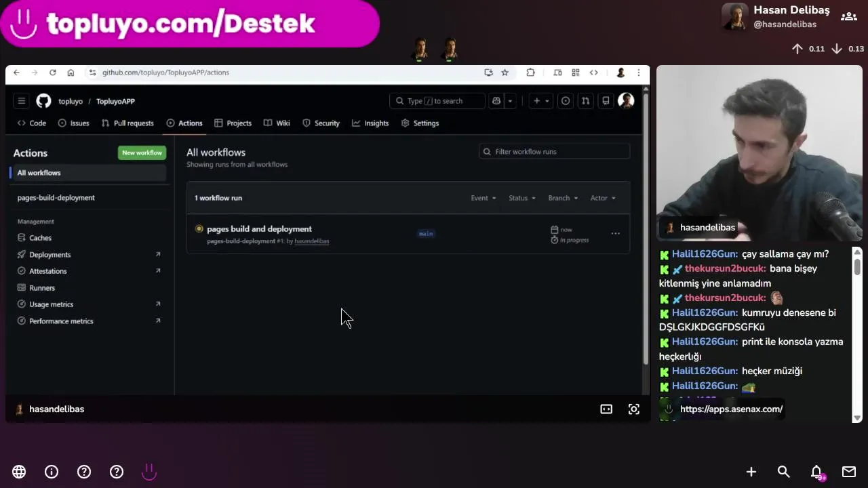Expand Copilot dropdown arrow
868x488 pixels.
[x=510, y=101]
